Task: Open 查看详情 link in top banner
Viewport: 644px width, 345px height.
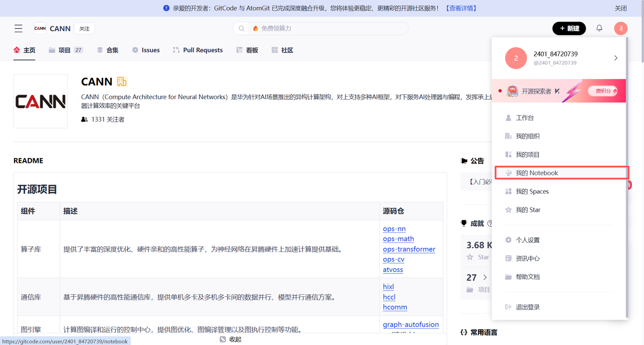Action: (461, 8)
